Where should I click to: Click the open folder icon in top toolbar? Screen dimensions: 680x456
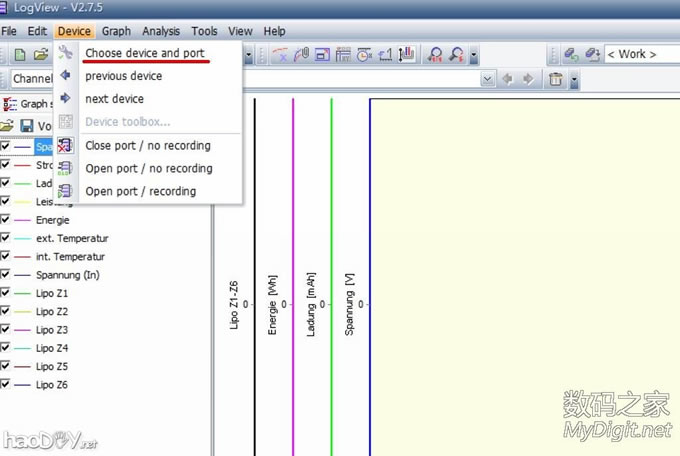point(40,54)
